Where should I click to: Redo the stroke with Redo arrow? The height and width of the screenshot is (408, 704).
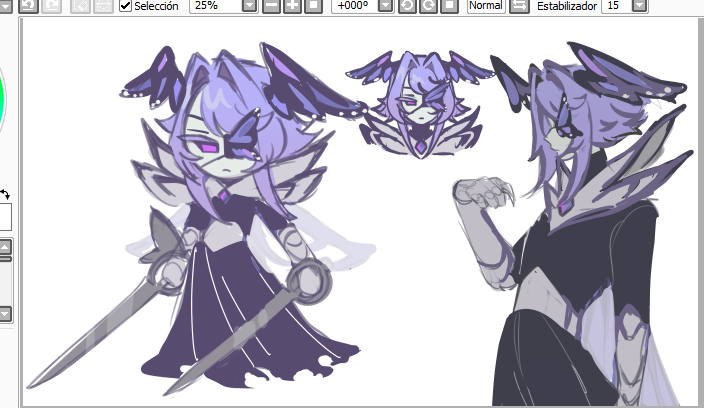(52, 5)
